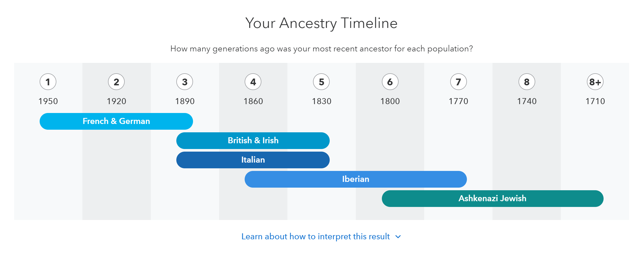Select the generation 7 circle marker
This screenshot has width=644, height=262.
[459, 82]
